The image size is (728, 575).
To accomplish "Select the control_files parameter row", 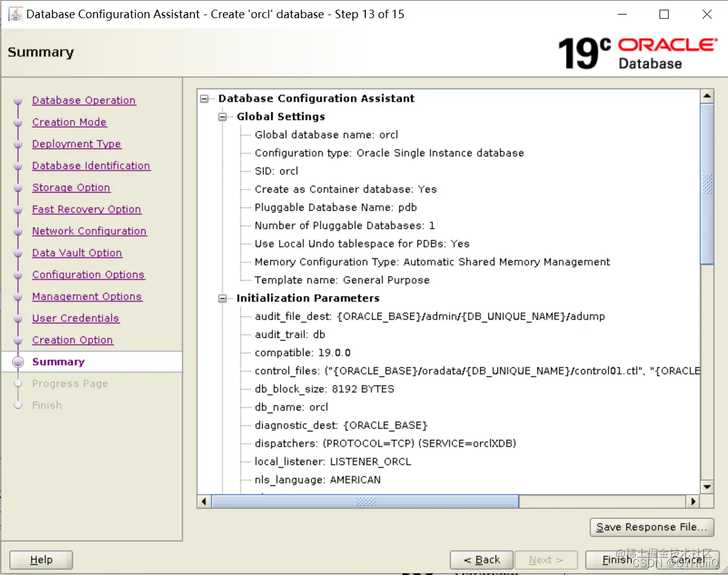I will (477, 371).
